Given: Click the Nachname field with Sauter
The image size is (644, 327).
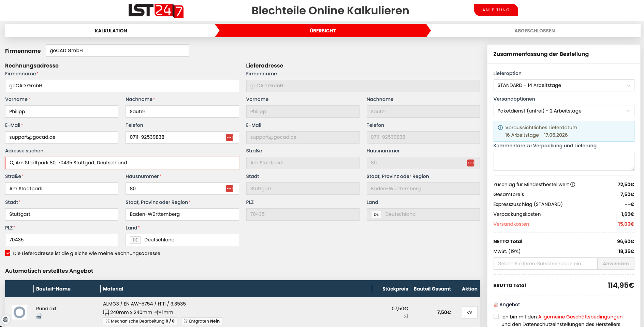Looking at the screenshot, I should pos(182,112).
